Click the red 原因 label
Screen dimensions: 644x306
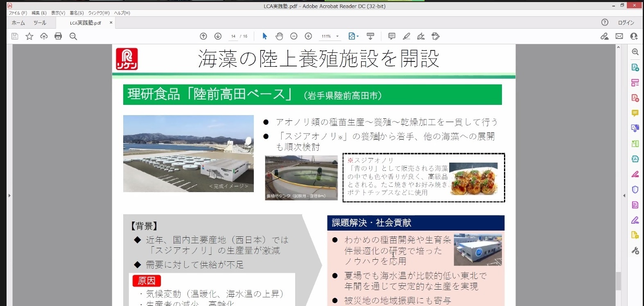point(147,281)
